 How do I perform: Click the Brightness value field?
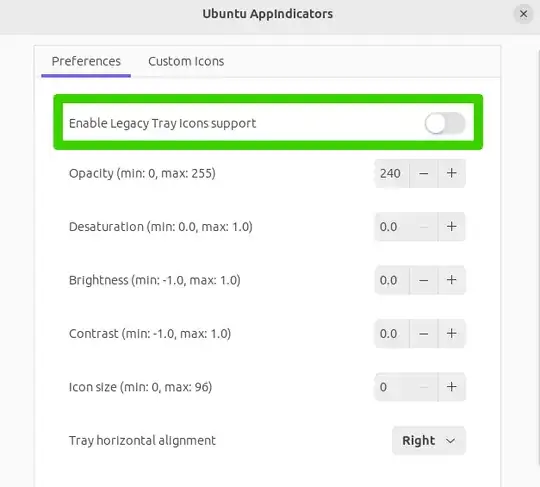[x=392, y=280]
